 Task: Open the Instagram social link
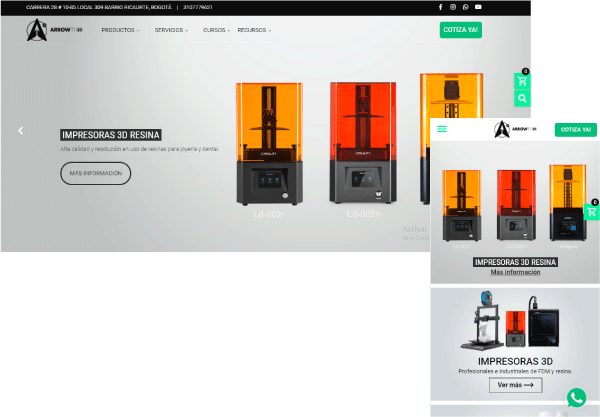click(453, 7)
